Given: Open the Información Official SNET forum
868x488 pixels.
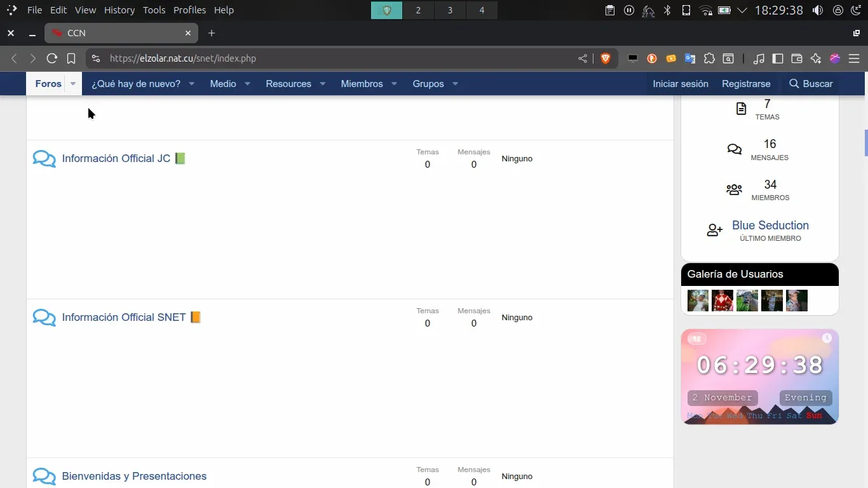Looking at the screenshot, I should (124, 317).
